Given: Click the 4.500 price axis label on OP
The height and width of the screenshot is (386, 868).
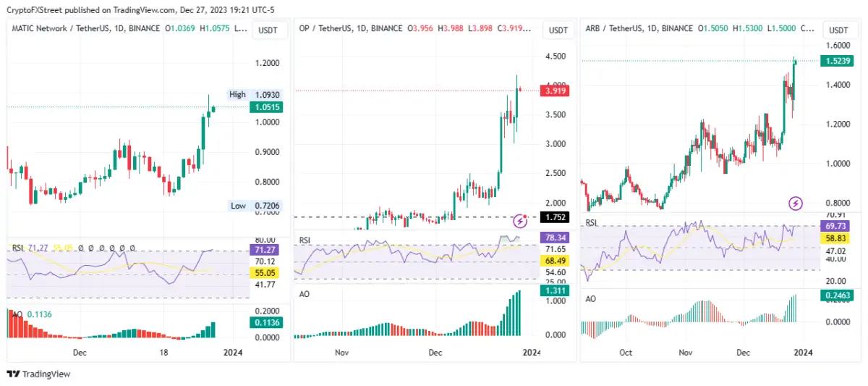Looking at the screenshot, I should coord(555,56).
